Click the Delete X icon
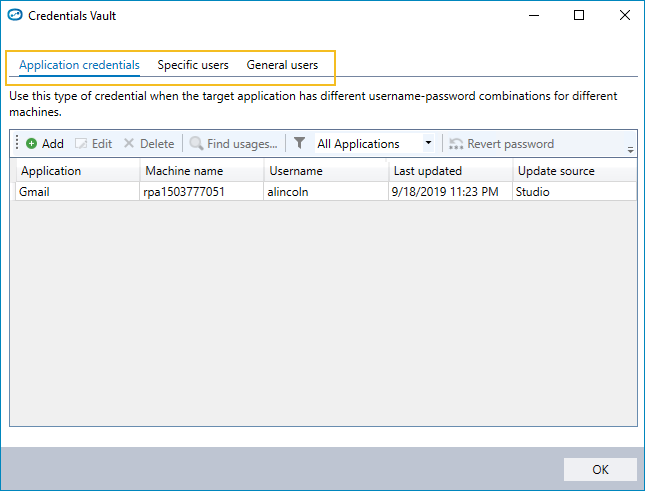 [129, 144]
